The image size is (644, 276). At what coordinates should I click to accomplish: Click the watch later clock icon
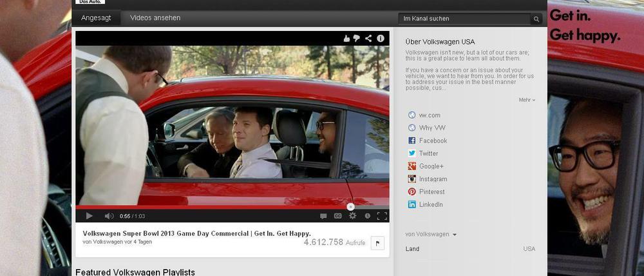[x=367, y=216]
